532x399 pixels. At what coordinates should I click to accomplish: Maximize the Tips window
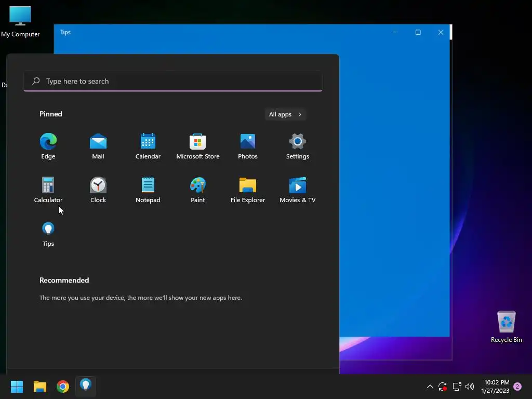418,32
